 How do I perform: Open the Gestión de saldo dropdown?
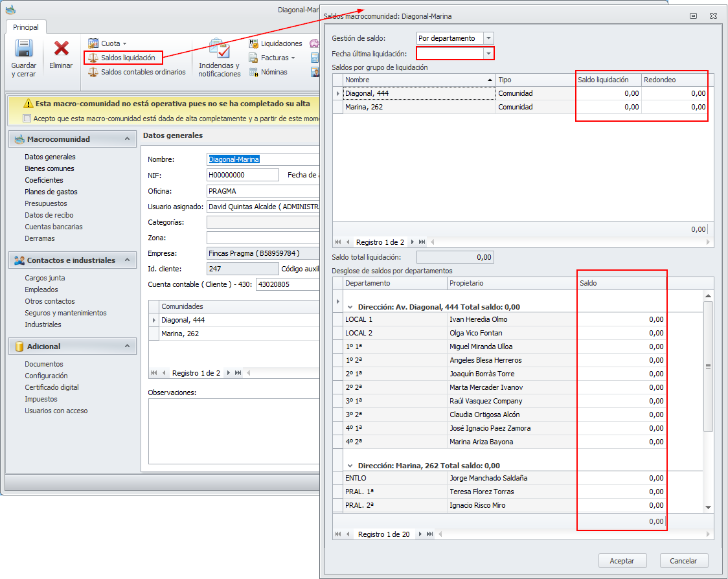click(488, 38)
